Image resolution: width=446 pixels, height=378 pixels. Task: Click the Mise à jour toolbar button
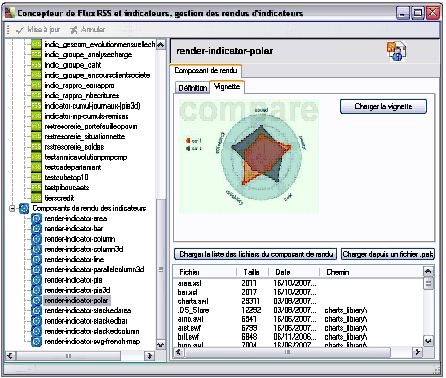[x=38, y=30]
